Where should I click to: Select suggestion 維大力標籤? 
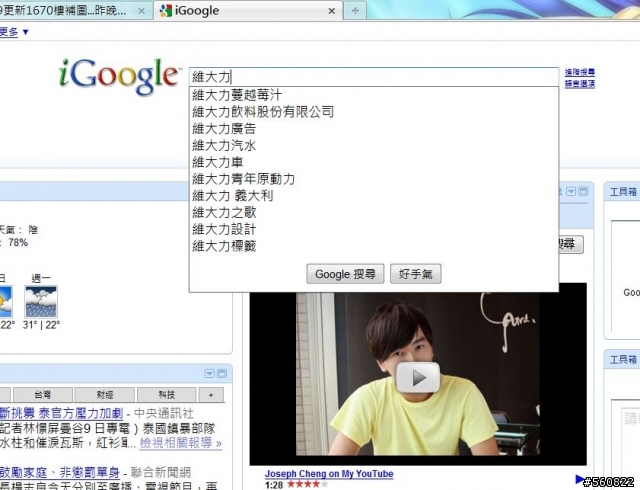point(373,246)
